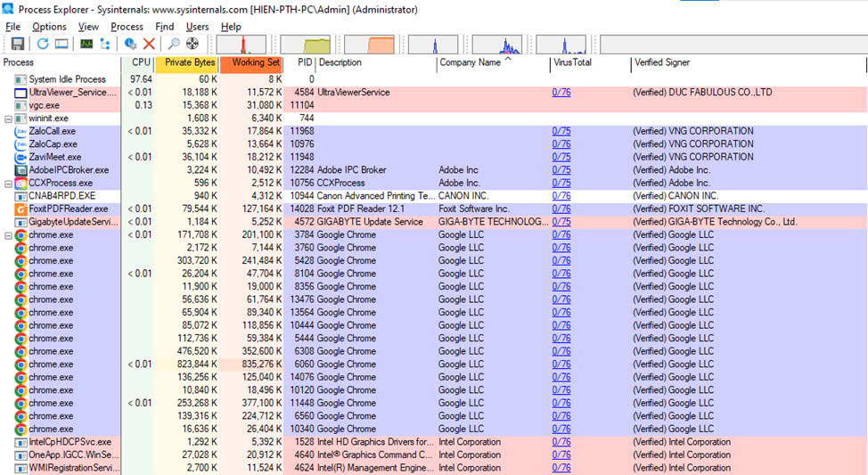Collapse the CCXProcess.exe tree node
Image resolution: width=868 pixels, height=475 pixels.
pos(8,184)
